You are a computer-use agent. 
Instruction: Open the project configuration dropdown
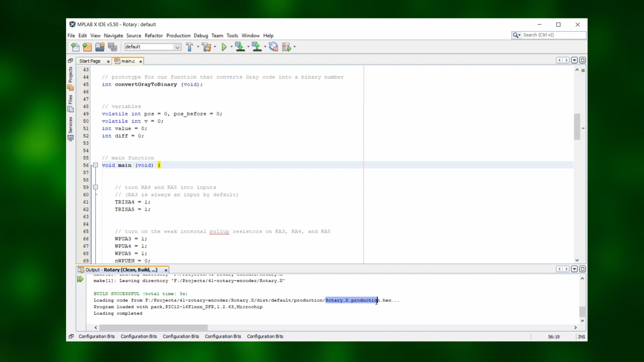[177, 47]
